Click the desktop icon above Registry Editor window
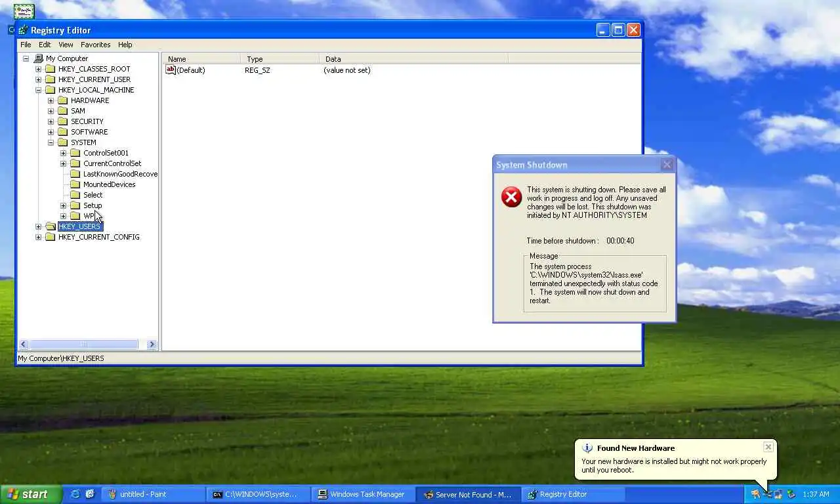Image resolution: width=840 pixels, height=504 pixels. click(x=24, y=11)
